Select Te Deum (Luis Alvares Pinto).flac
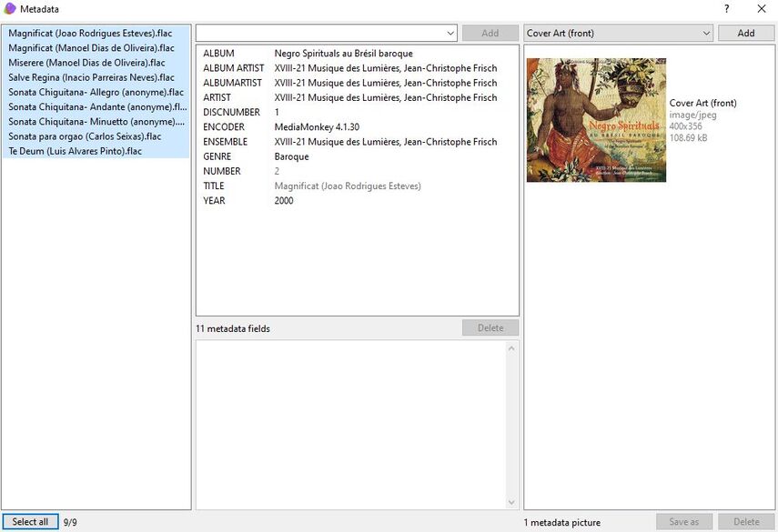The height and width of the screenshot is (532, 778). (x=96, y=151)
